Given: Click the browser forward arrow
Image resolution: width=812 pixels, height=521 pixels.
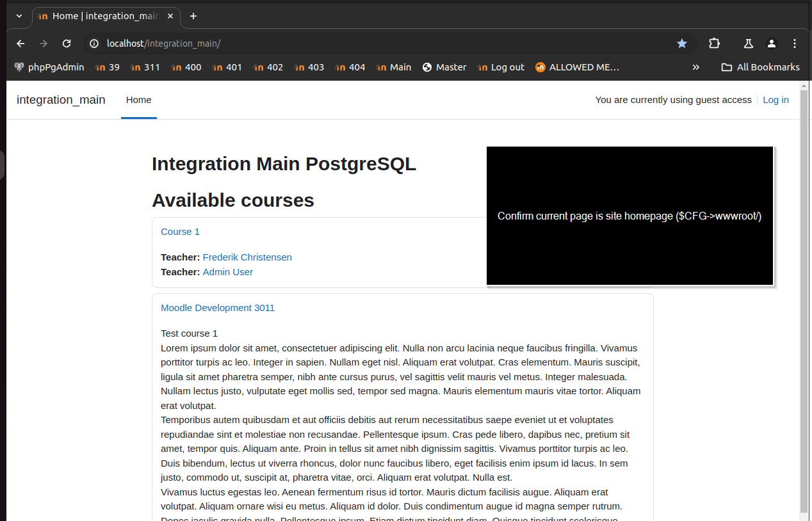Looking at the screenshot, I should [x=44, y=44].
